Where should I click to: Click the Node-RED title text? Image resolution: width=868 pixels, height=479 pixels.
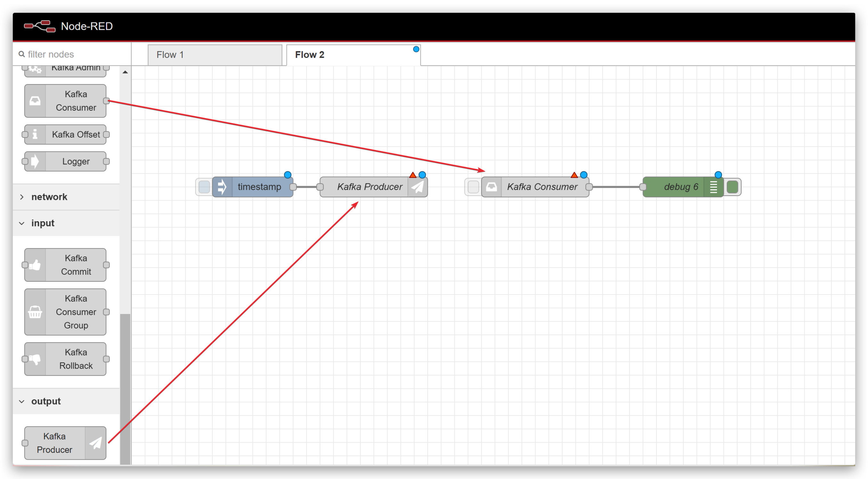point(87,26)
